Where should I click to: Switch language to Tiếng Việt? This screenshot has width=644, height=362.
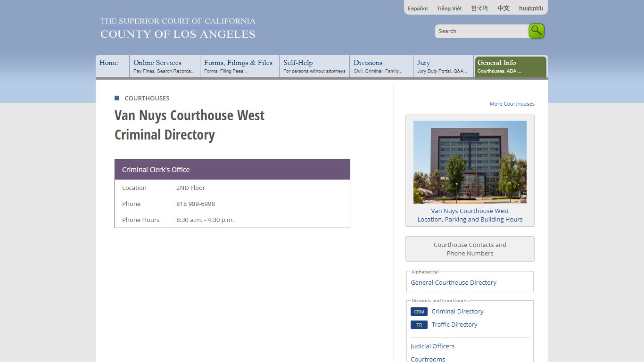coord(449,8)
